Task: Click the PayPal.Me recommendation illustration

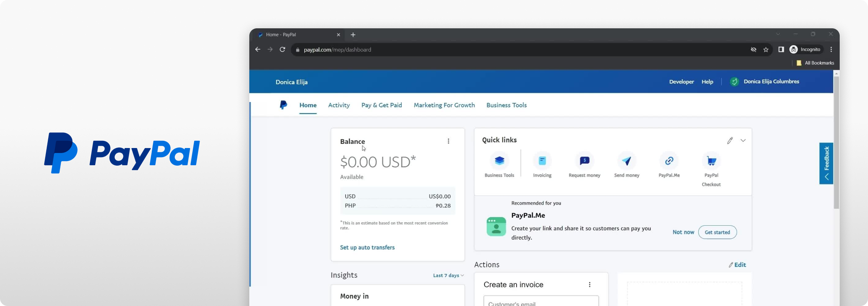Action: click(x=496, y=226)
